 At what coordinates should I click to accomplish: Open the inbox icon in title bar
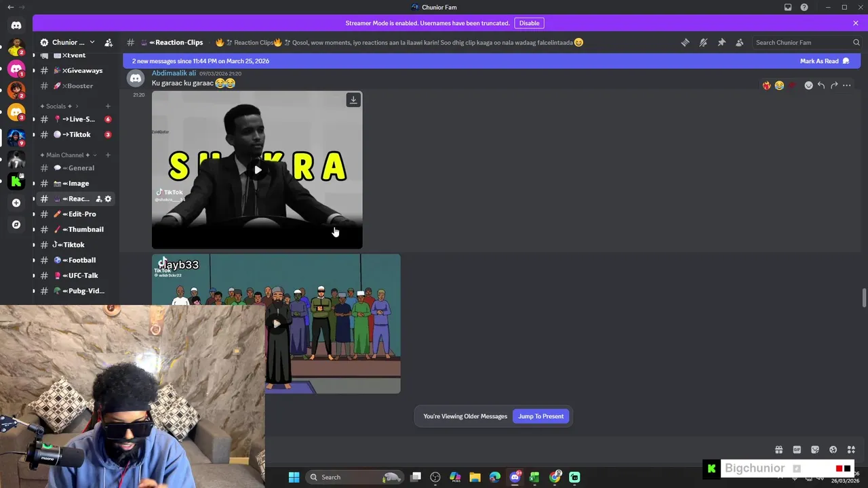[788, 7]
